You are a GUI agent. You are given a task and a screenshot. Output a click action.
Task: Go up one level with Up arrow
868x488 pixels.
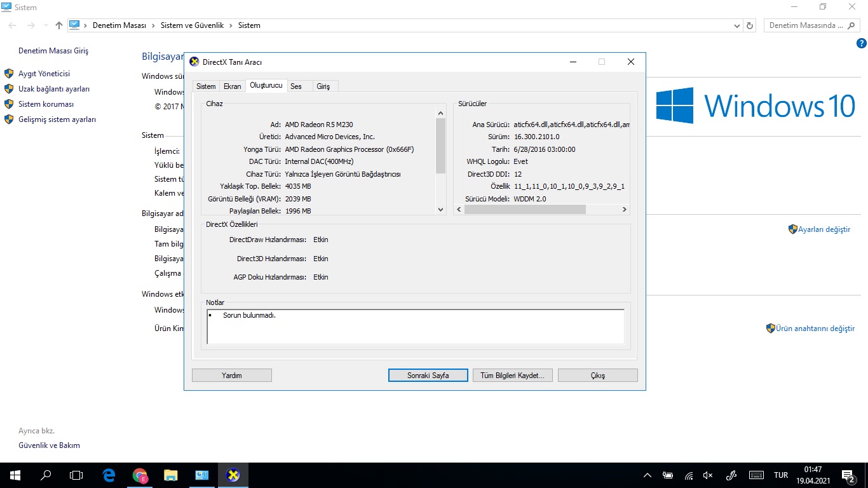[59, 25]
